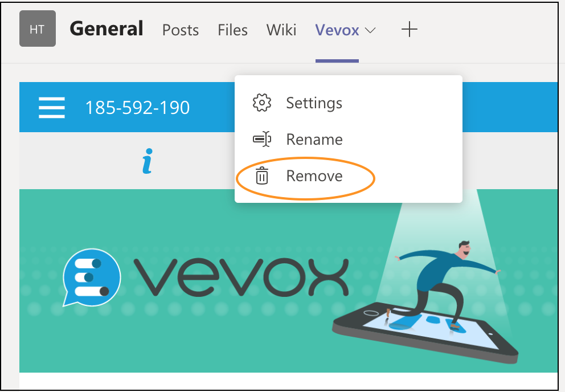Viewport: 565px width, 392px height.
Task: Click the rename icon in the menu
Action: pyautogui.click(x=261, y=140)
